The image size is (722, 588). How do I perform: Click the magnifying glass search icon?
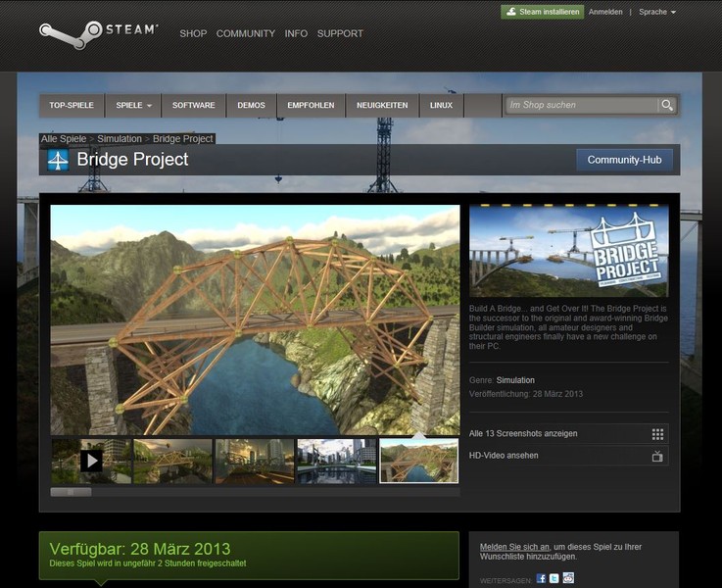[x=667, y=105]
